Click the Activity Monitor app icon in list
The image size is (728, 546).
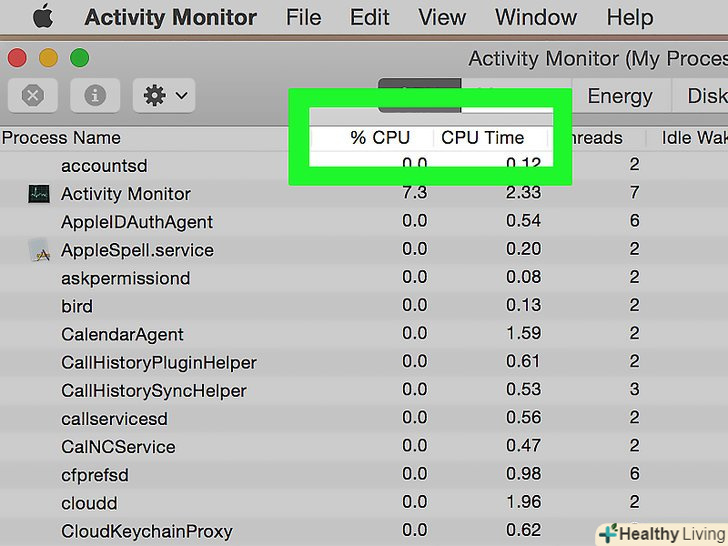pos(39,194)
